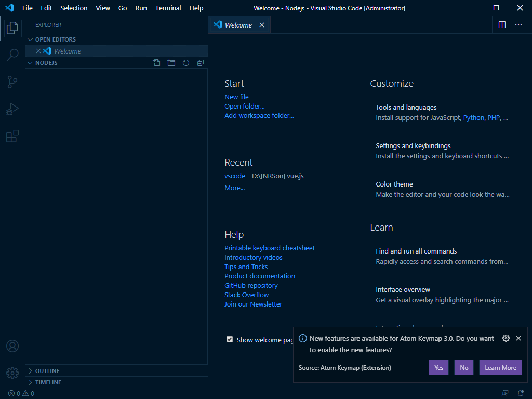Select Welcome entry in Open Editors
This screenshot has height=399, width=532.
pos(116,51)
